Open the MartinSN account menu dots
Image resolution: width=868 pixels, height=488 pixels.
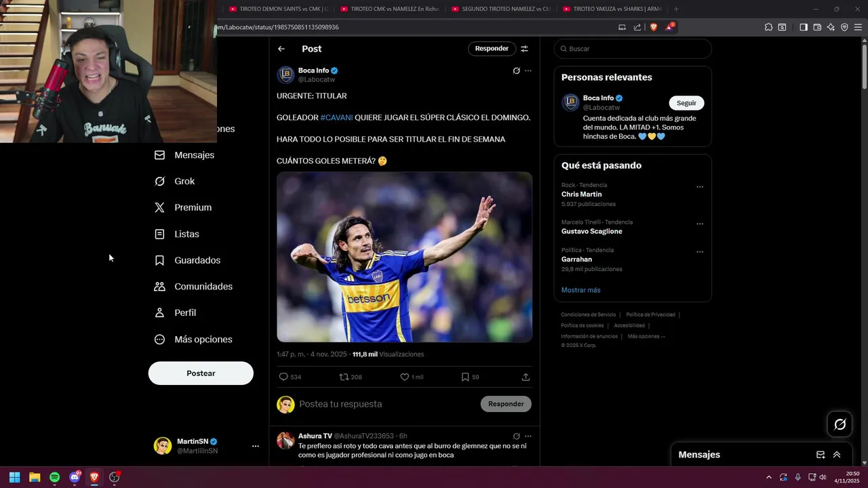click(256, 446)
